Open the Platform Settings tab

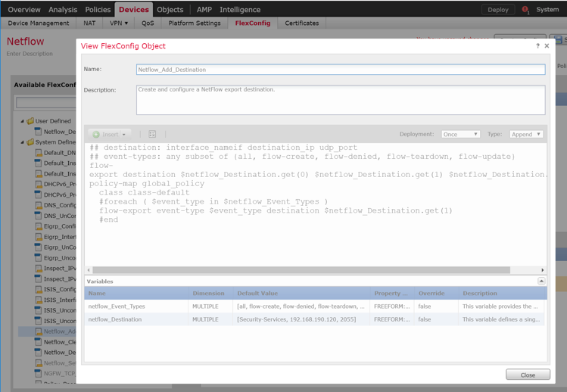(x=195, y=23)
